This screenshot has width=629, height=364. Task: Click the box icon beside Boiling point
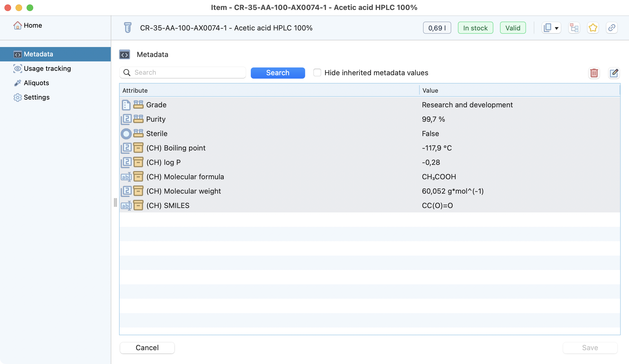click(138, 148)
